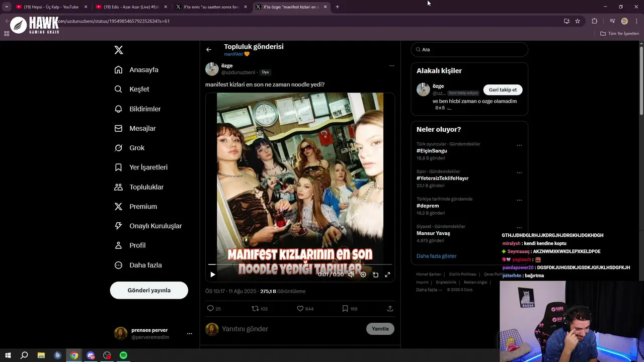
Task: Open browser extensions puzzle icon
Action: click(594, 21)
